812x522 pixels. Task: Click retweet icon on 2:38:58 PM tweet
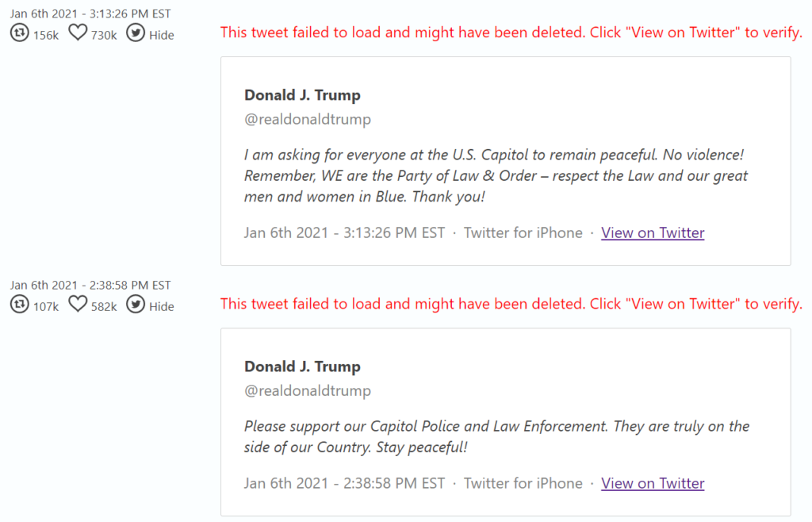pyautogui.click(x=19, y=305)
